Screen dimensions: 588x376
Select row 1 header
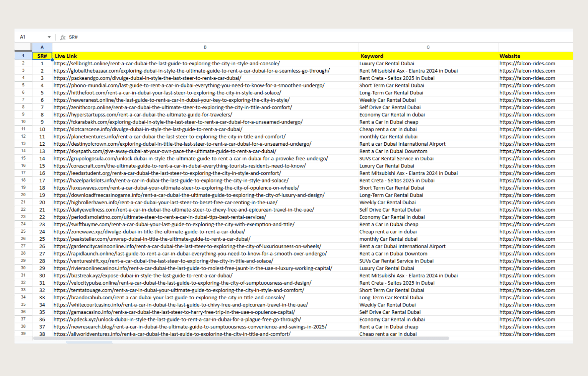(x=23, y=56)
